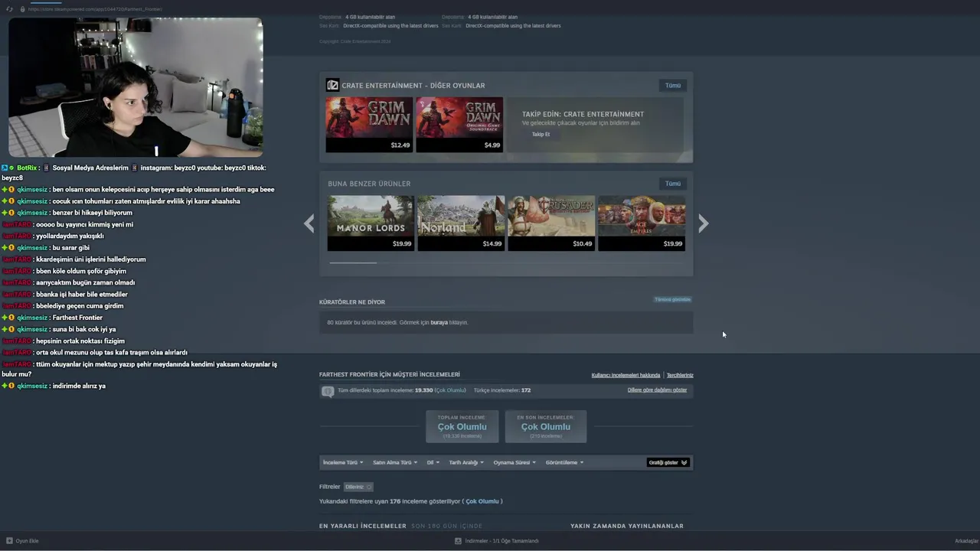
Task: Click 'YAKIN ZAMANDA YAYINLANANLAR' section heading
Action: [627, 526]
